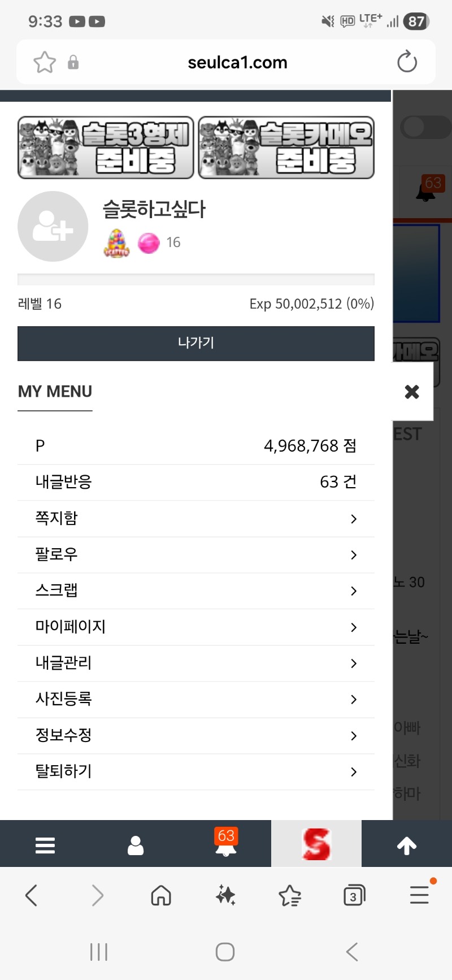Tap the red S logo icon
Image resolution: width=452 pixels, height=980 pixels.
(316, 844)
